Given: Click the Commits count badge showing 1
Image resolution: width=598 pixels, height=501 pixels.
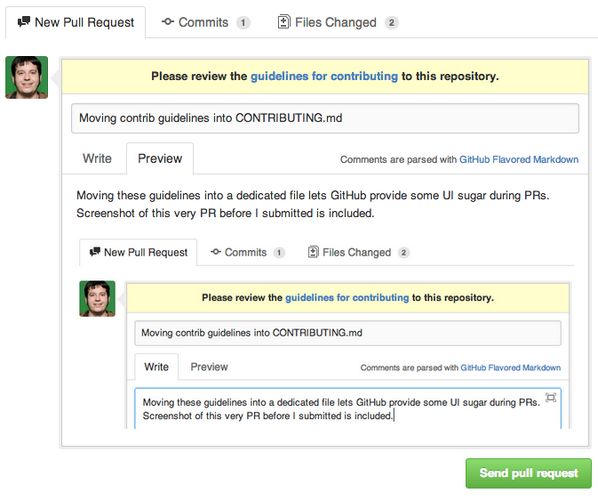Looking at the screenshot, I should coord(243,22).
